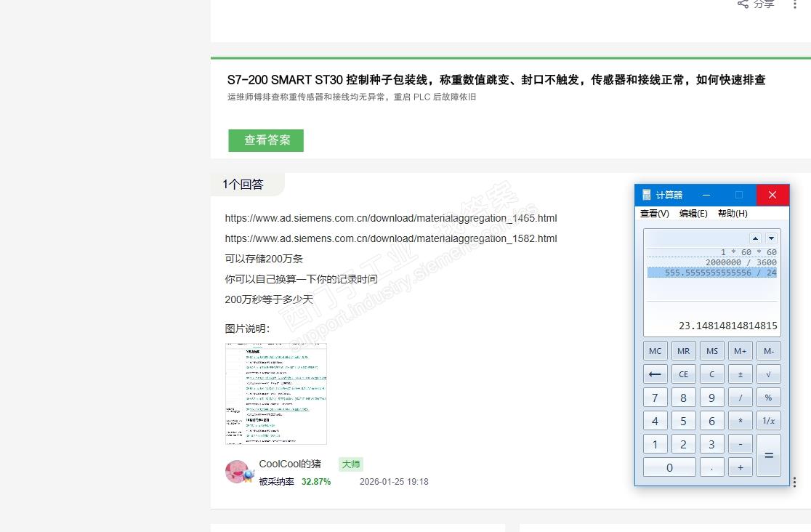Image resolution: width=811 pixels, height=532 pixels.
Task: Click the addition + key
Action: coord(740,467)
